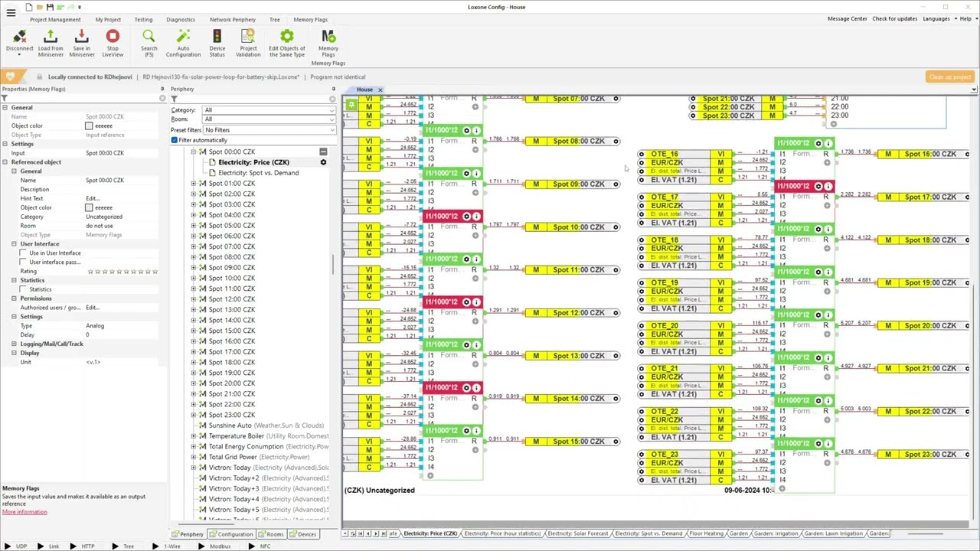Open Edit Objects of the Same Type
The height and width of the screenshot is (551, 980).
[287, 36]
